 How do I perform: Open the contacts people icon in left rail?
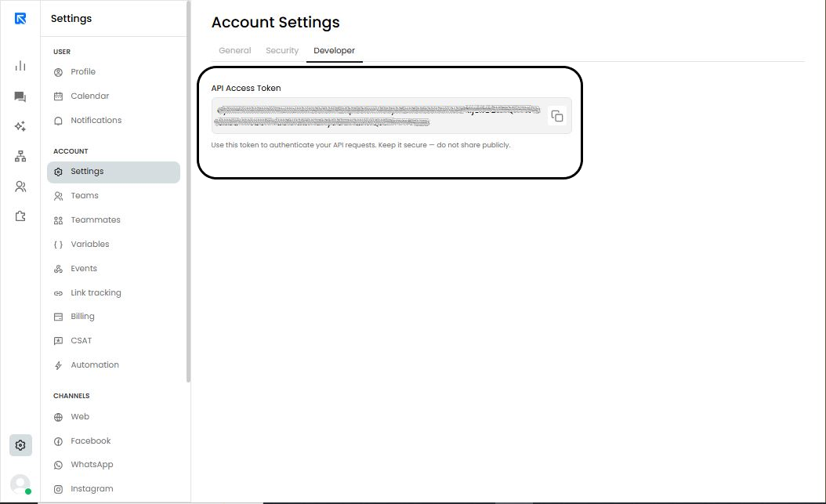coord(20,187)
